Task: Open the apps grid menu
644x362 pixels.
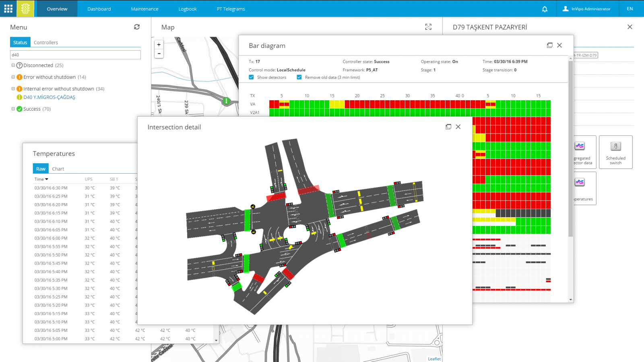Action: coord(8,8)
